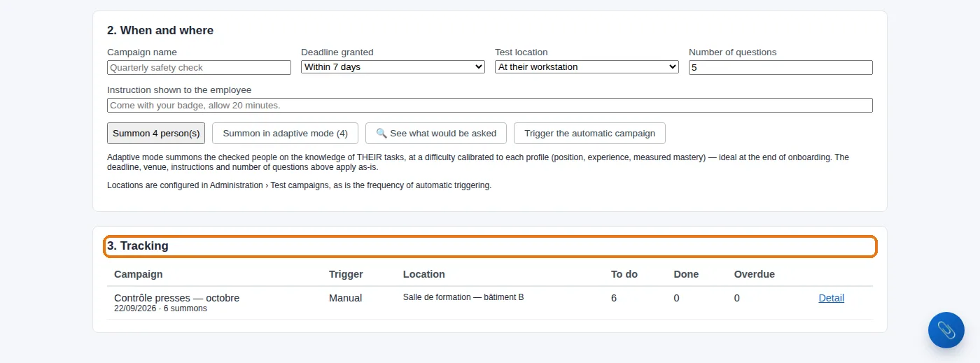The image size is (980, 363).
Task: Trigger the automatic campaign
Action: point(589,133)
